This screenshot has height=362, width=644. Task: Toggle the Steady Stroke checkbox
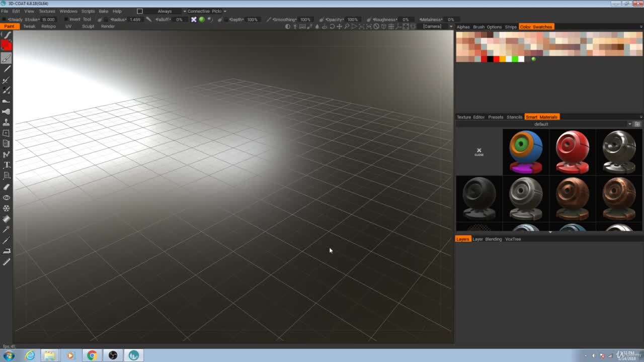[x=4, y=20]
